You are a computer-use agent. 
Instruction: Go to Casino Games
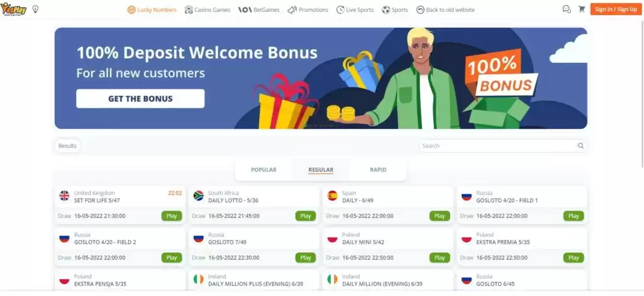tap(208, 10)
